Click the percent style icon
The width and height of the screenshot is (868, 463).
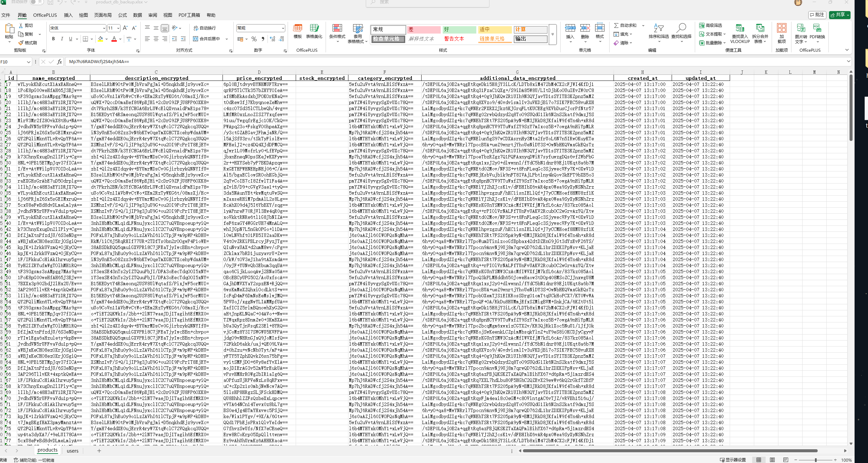click(x=254, y=39)
